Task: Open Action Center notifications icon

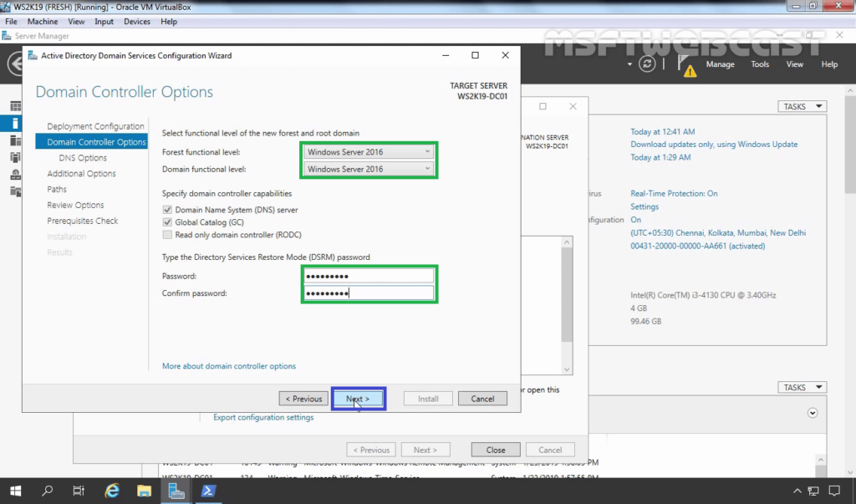Action: [x=834, y=491]
